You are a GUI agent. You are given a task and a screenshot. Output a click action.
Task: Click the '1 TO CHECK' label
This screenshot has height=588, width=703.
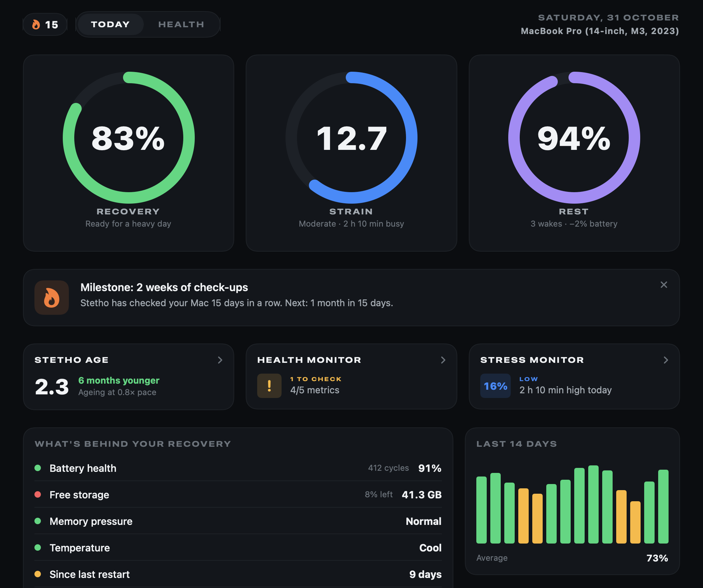[316, 379]
